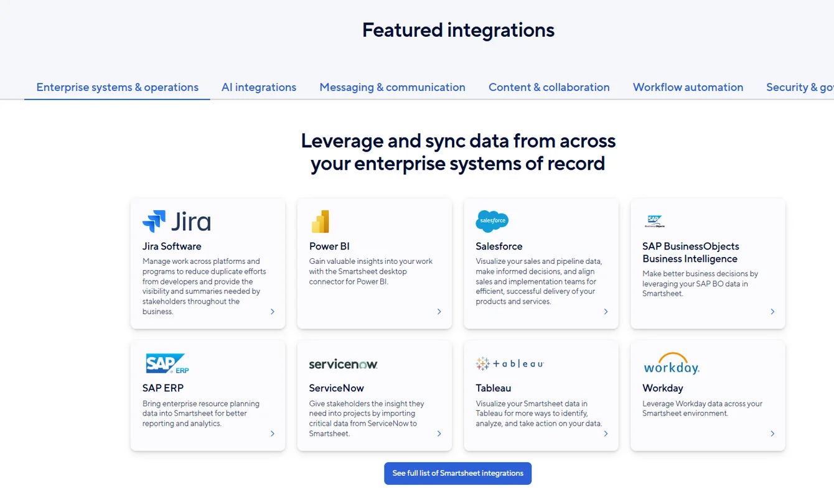The image size is (834, 504).
Task: Click the Salesforce description text
Action: (539, 281)
